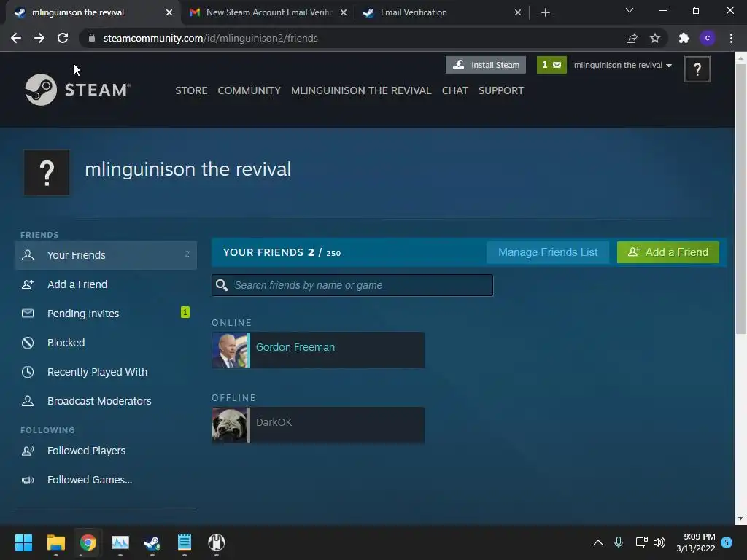Expand the mlinguinison the revival account dropdown

click(x=623, y=65)
